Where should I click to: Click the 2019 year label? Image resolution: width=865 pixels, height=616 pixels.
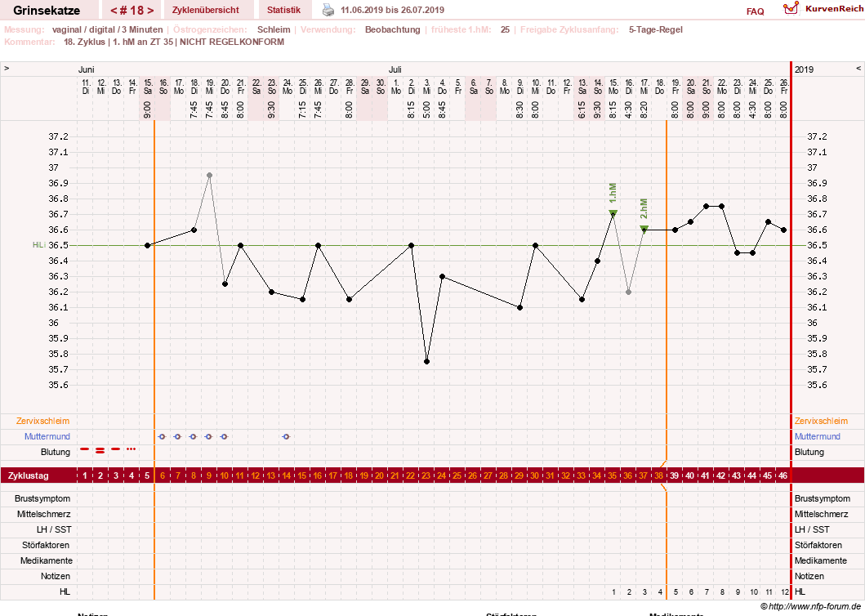pos(804,69)
